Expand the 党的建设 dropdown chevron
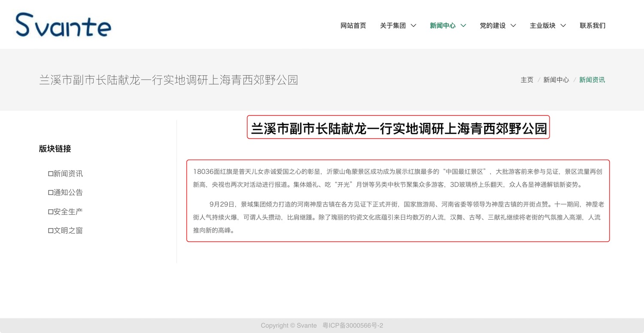Screen dimensions: 644x333 coord(513,26)
